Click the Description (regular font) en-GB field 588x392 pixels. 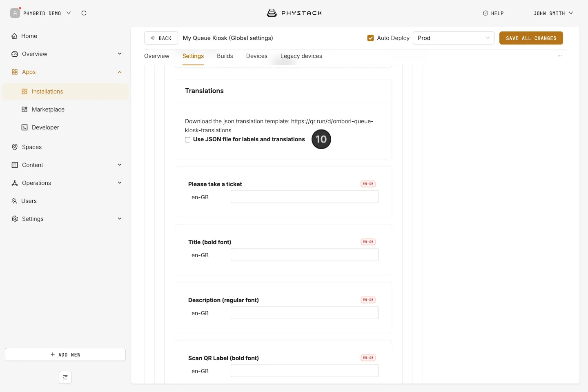pyautogui.click(x=305, y=313)
